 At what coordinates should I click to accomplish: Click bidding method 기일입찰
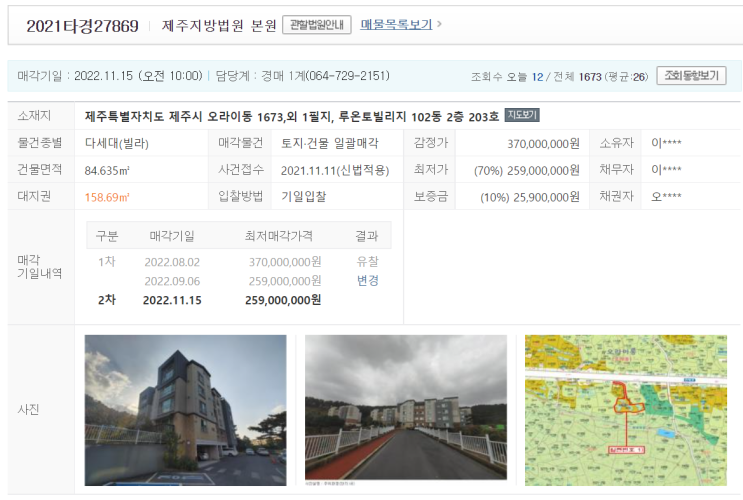click(304, 197)
